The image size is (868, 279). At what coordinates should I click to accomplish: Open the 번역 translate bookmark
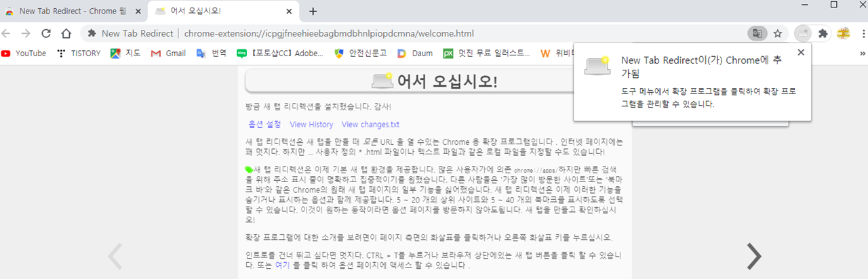coord(211,53)
